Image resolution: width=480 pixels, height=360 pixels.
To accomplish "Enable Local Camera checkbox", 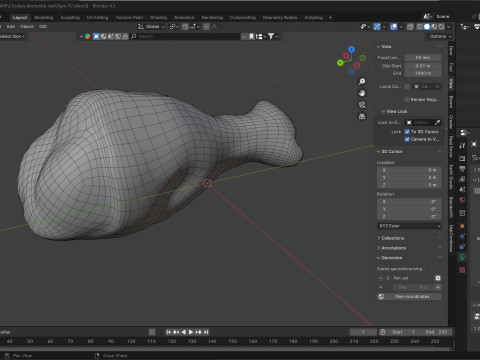I will pos(407,86).
